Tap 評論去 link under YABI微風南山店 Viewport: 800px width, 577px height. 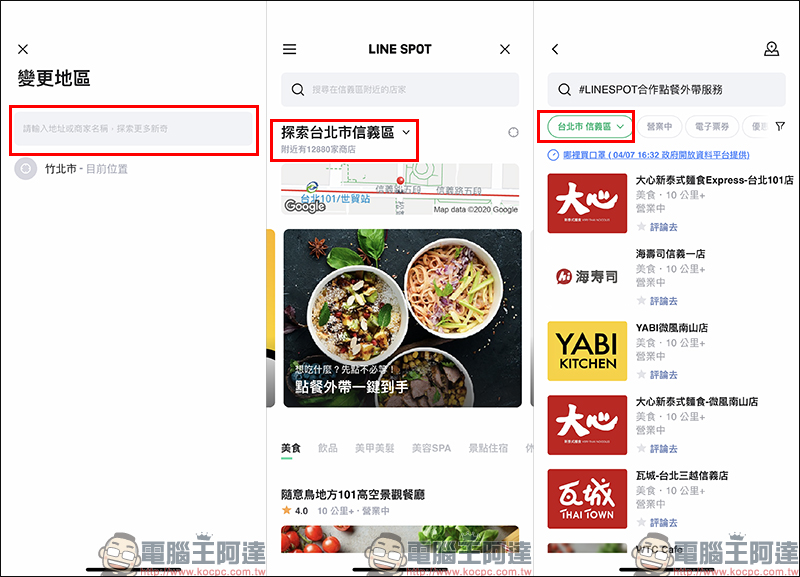click(664, 375)
